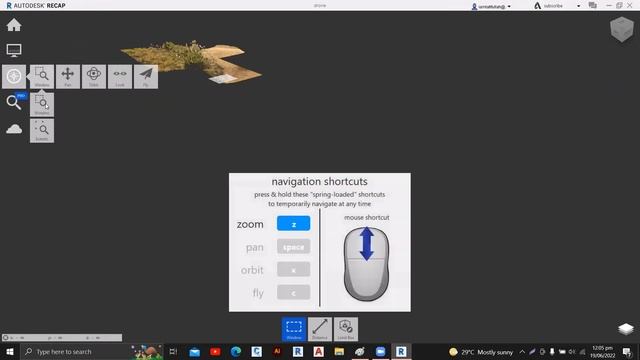Open the weather widget showing 29°C

click(481, 352)
